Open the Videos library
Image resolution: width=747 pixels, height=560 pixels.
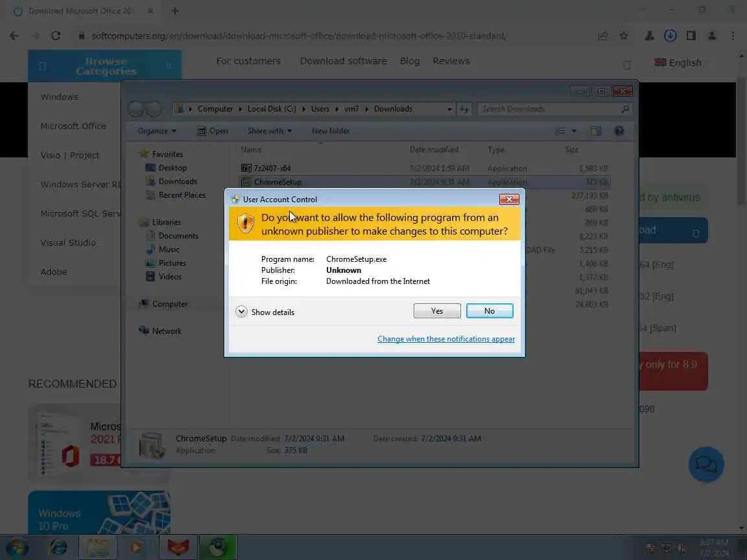tap(170, 277)
